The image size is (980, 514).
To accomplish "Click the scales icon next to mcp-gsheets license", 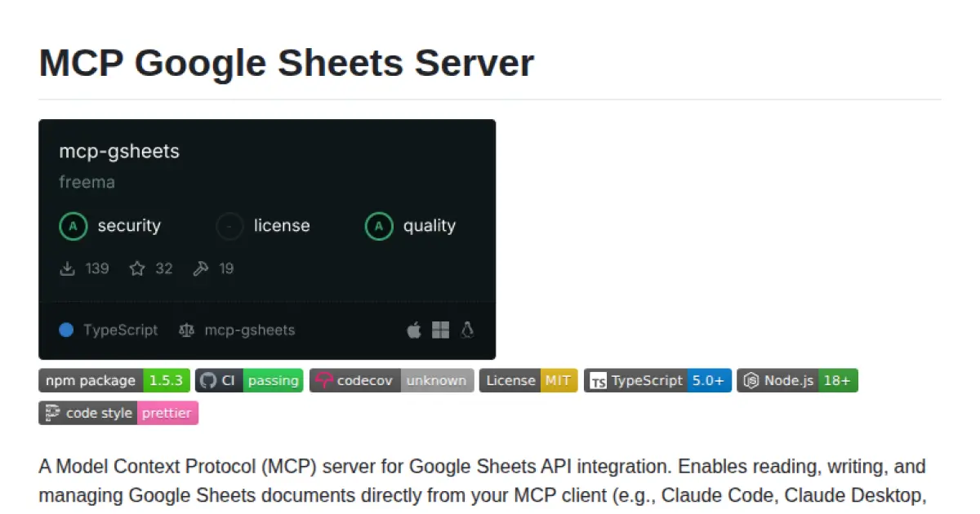I will click(186, 330).
